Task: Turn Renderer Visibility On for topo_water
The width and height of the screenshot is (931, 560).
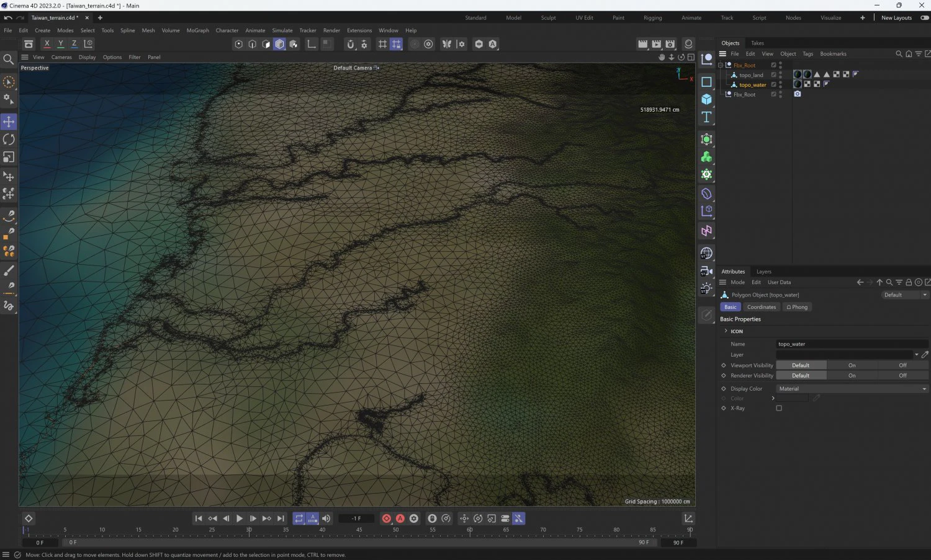Action: point(852,375)
